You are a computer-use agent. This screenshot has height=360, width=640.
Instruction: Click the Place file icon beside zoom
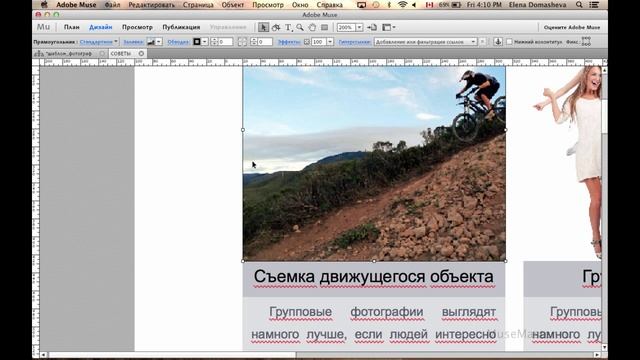click(372, 27)
